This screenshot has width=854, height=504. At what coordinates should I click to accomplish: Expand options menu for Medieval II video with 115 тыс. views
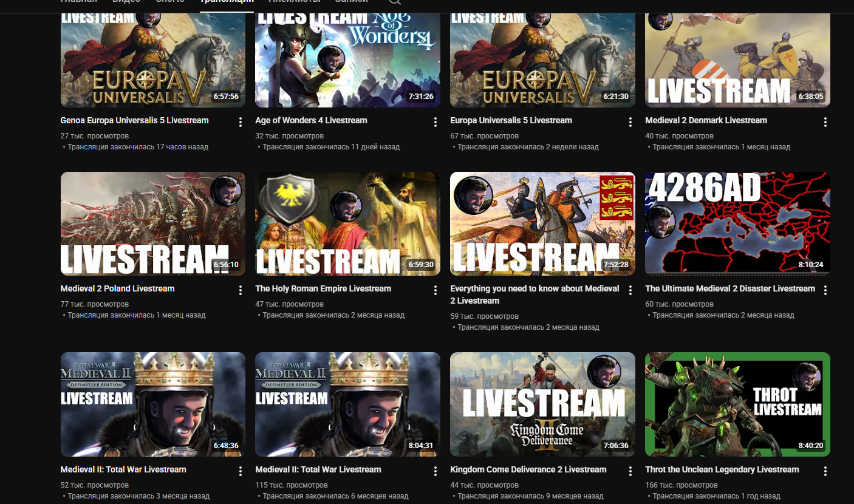point(435,471)
